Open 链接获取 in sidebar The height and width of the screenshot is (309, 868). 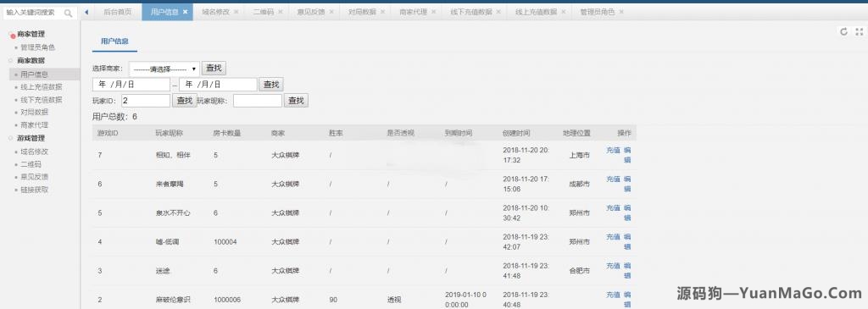34,190
